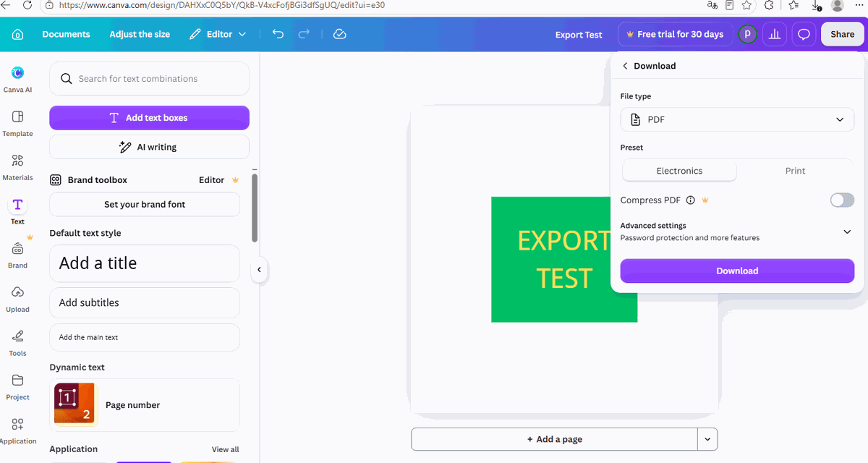Select the Print preset
868x463 pixels.
(x=795, y=171)
